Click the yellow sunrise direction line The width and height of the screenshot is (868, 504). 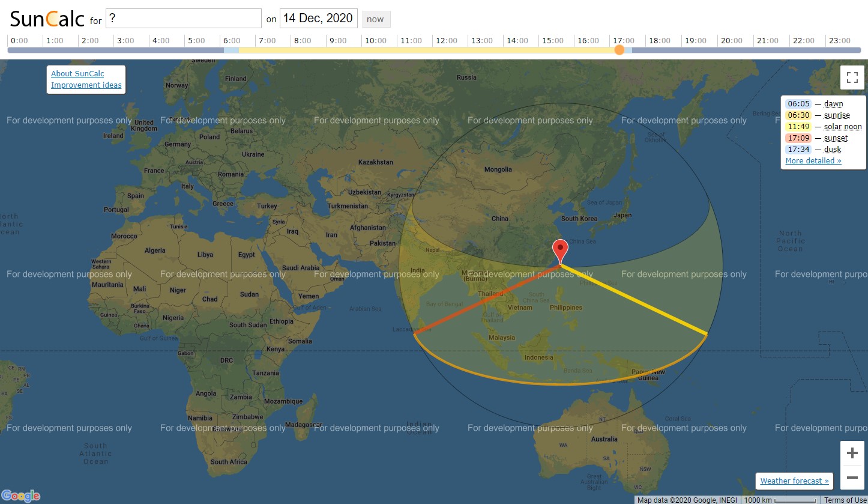tap(634, 299)
